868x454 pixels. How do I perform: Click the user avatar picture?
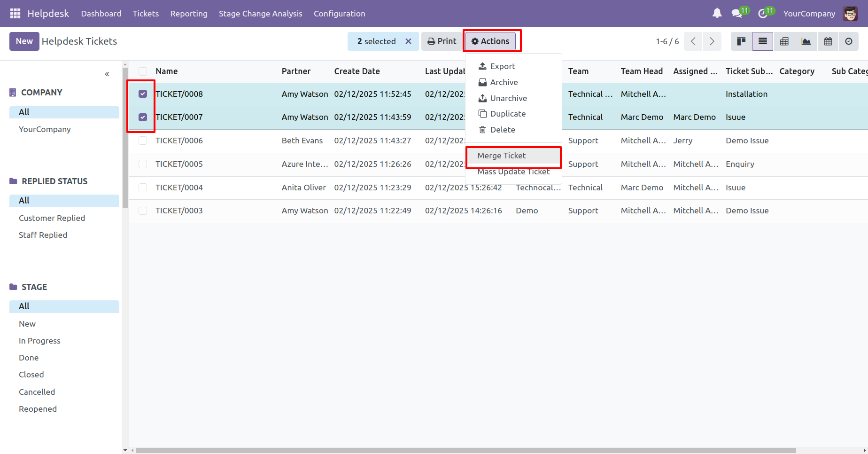click(x=850, y=14)
